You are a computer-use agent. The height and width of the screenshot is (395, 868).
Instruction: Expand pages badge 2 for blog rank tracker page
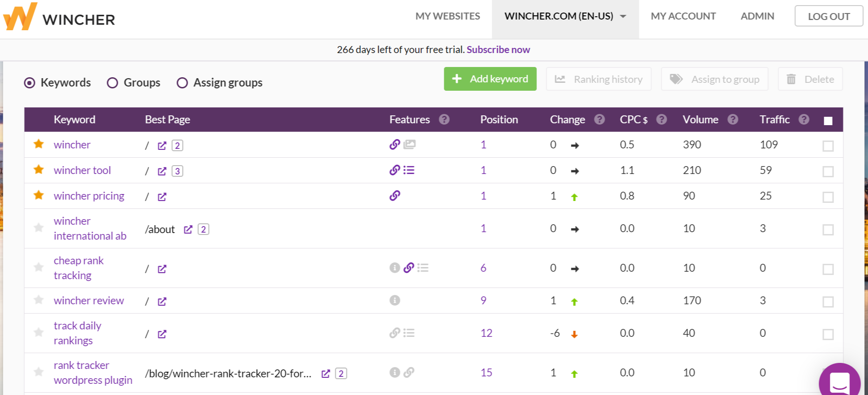(x=341, y=374)
